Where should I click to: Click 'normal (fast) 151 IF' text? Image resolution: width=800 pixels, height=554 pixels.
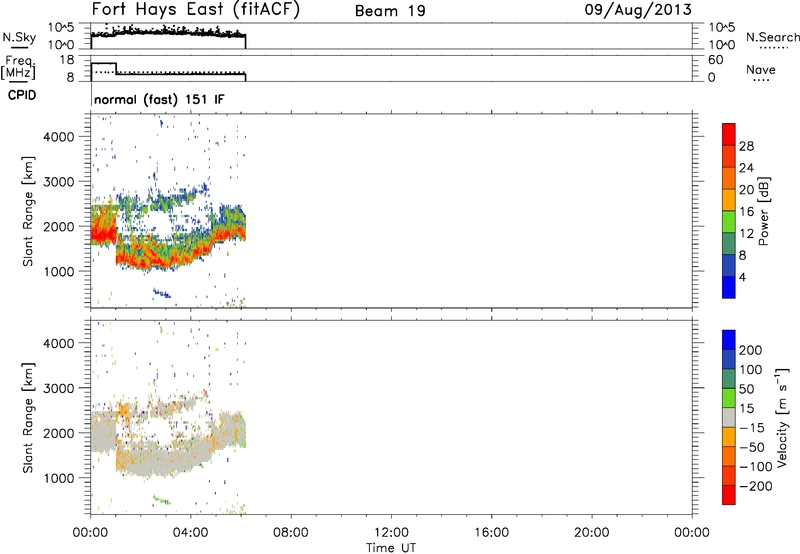coord(159,99)
